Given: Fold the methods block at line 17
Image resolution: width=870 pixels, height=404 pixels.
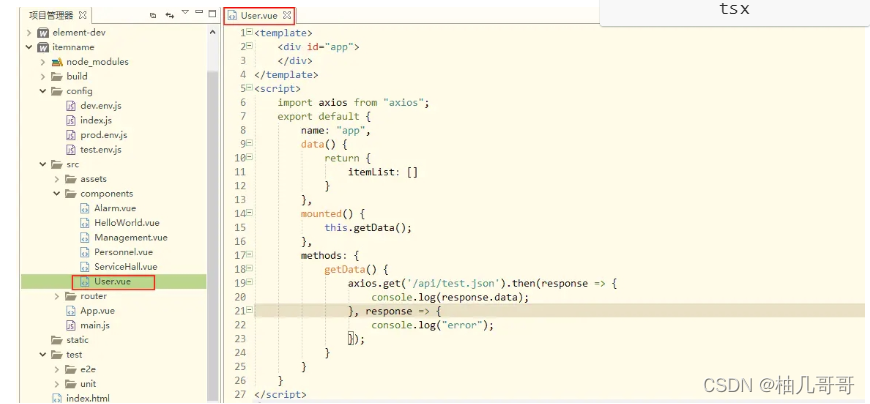Looking at the screenshot, I should tap(249, 254).
